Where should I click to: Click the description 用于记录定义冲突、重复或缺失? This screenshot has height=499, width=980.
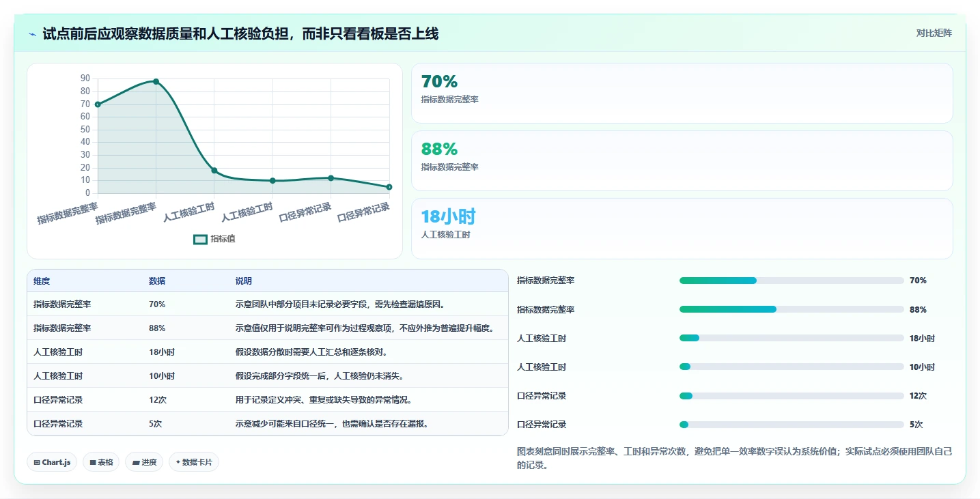pyautogui.click(x=324, y=400)
